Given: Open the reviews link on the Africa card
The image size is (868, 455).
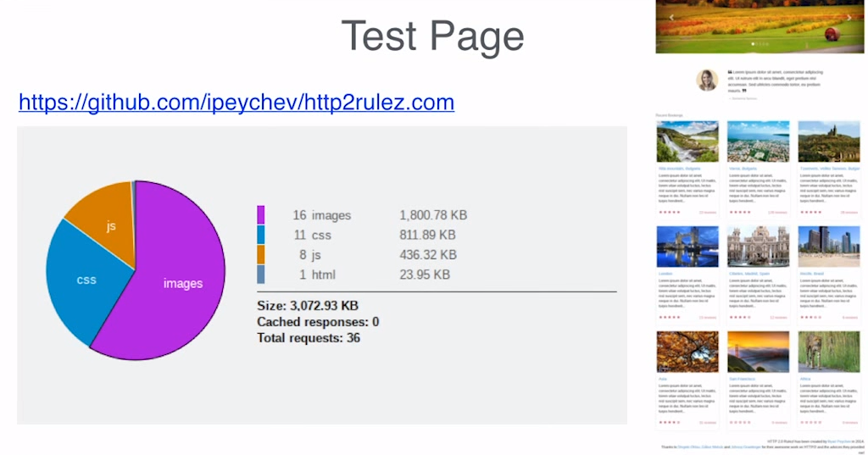Looking at the screenshot, I should coord(849,423).
